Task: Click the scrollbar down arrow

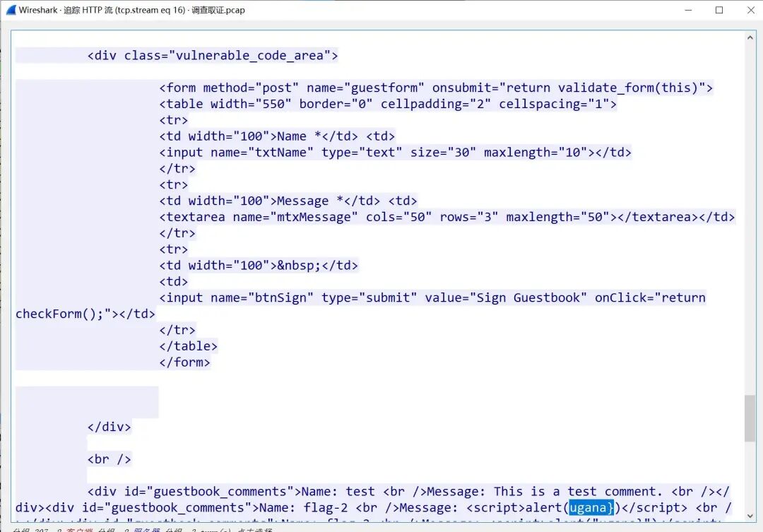Action: pos(750,516)
